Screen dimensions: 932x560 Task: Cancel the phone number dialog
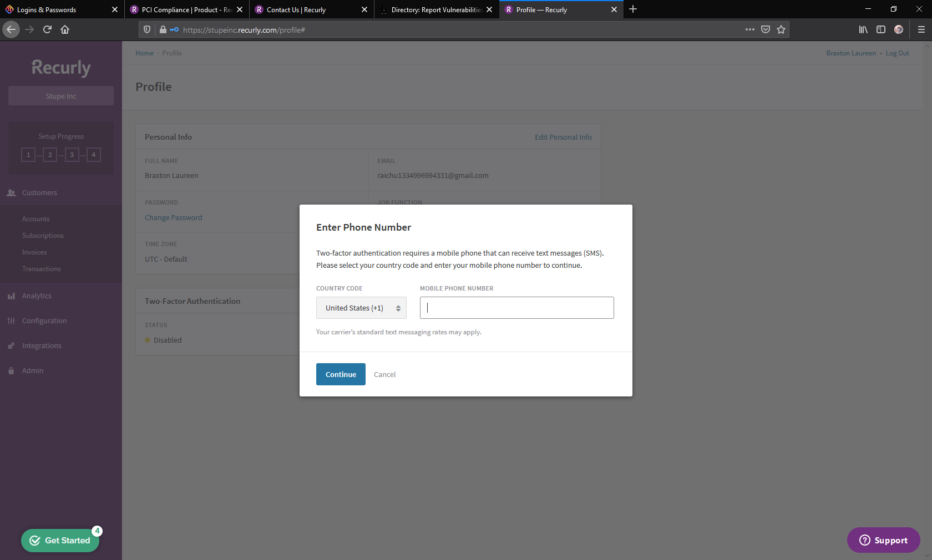coord(384,374)
